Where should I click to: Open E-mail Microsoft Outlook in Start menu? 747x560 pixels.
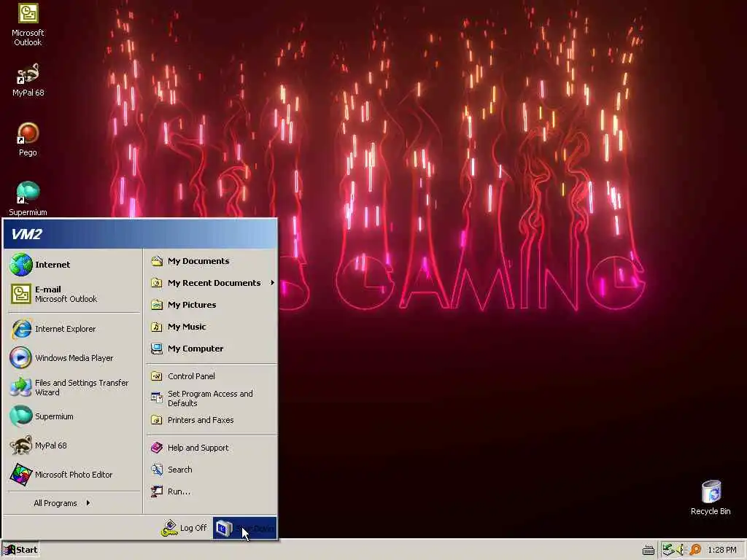(74, 294)
